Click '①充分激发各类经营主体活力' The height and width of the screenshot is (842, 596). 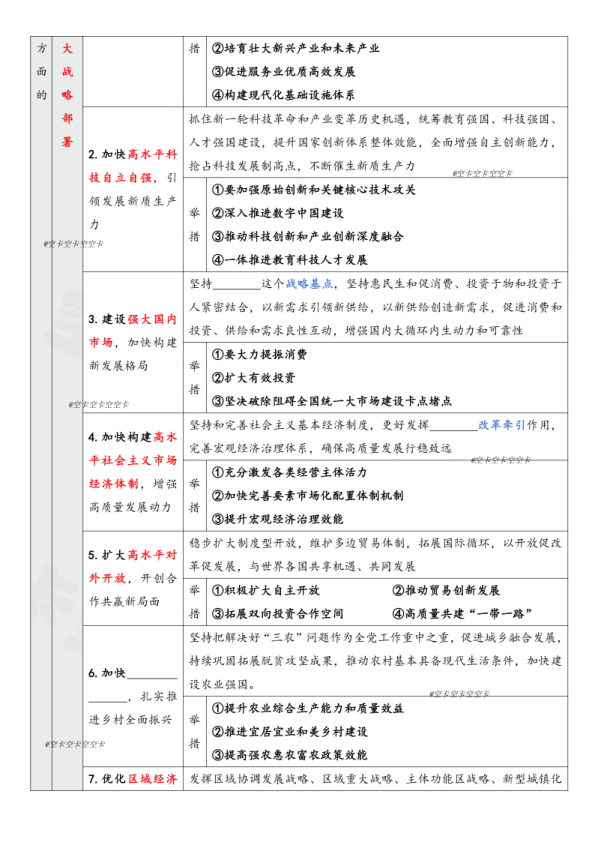(289, 473)
